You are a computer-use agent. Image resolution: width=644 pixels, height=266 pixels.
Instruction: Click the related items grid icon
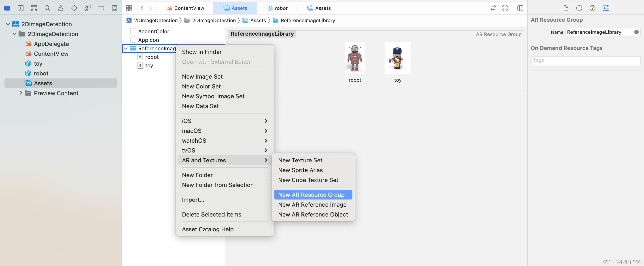pyautogui.click(x=129, y=8)
